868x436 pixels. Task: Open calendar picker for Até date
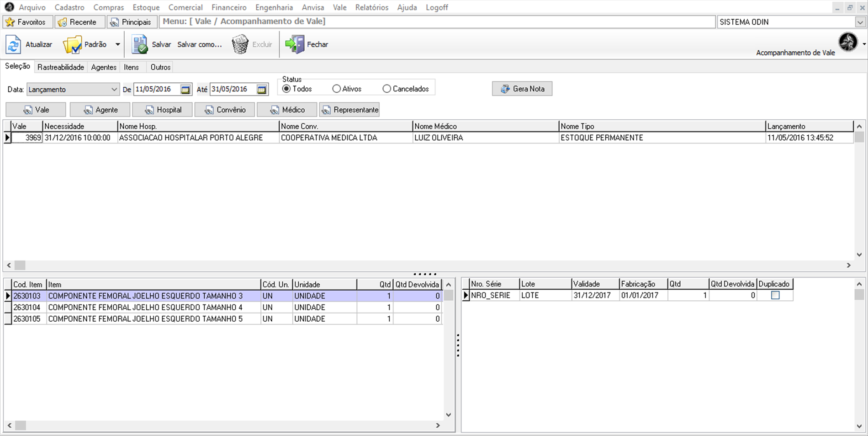click(261, 90)
